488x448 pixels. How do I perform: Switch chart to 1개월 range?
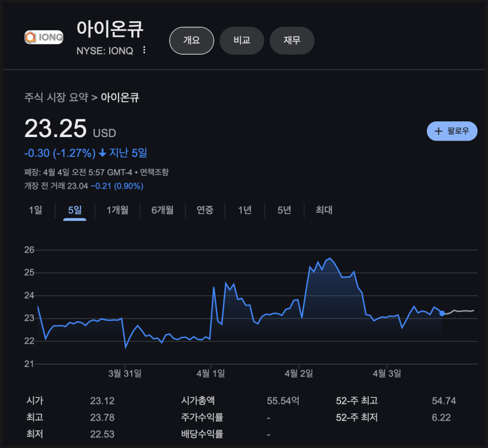117,210
